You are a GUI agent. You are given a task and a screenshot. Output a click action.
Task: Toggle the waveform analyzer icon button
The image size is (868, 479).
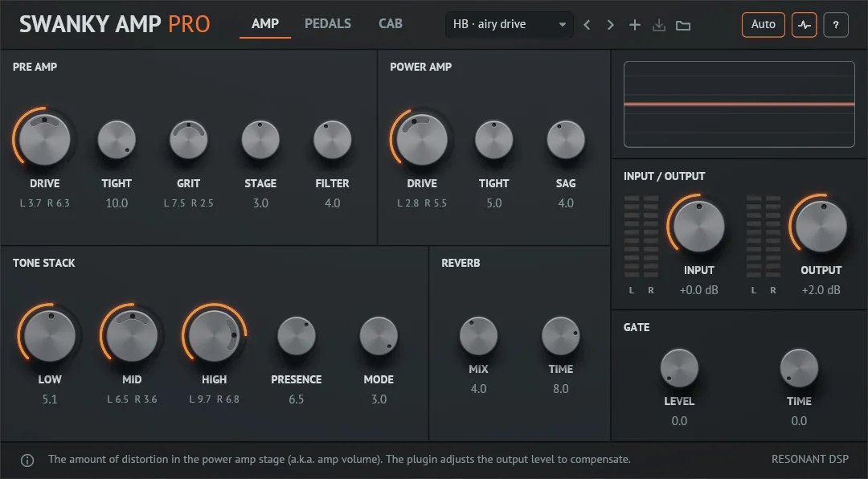pyautogui.click(x=804, y=25)
